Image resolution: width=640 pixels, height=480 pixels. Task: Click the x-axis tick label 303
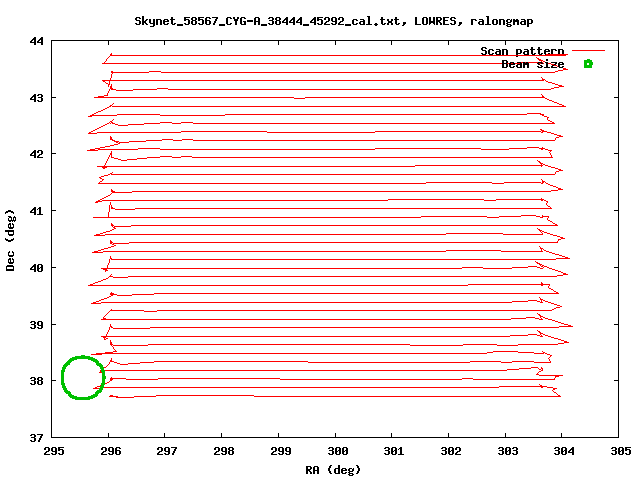[508, 451]
